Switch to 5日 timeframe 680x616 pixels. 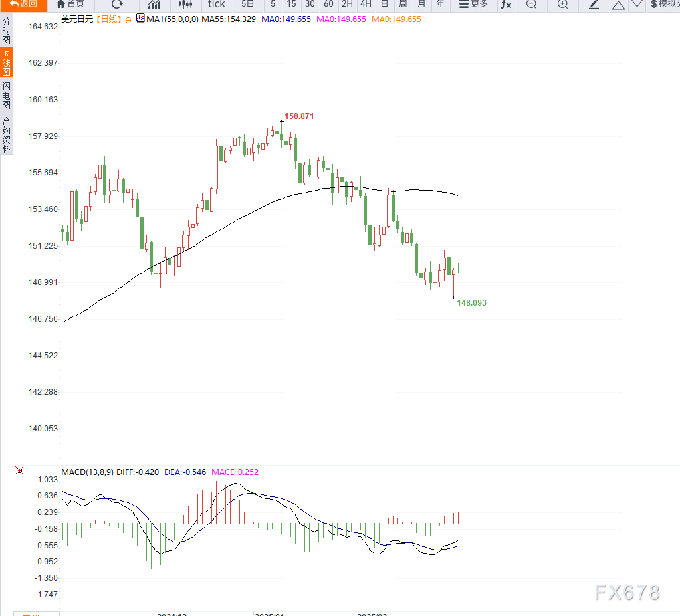[x=248, y=5]
